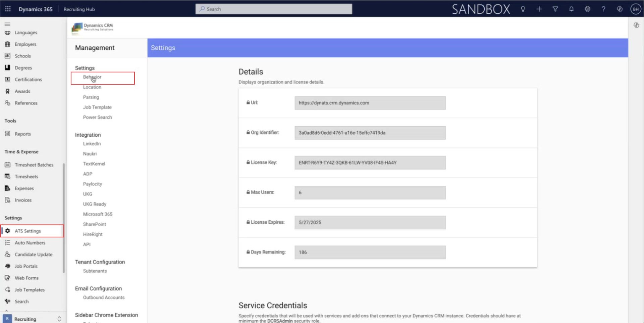
Task: Open the BH user account avatar
Action: click(x=636, y=9)
